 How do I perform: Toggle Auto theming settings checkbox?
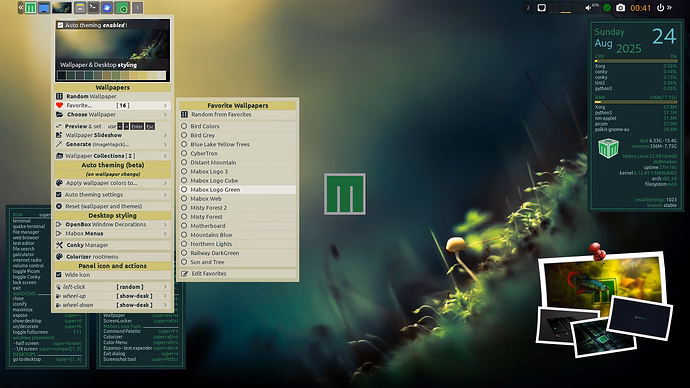pos(59,194)
